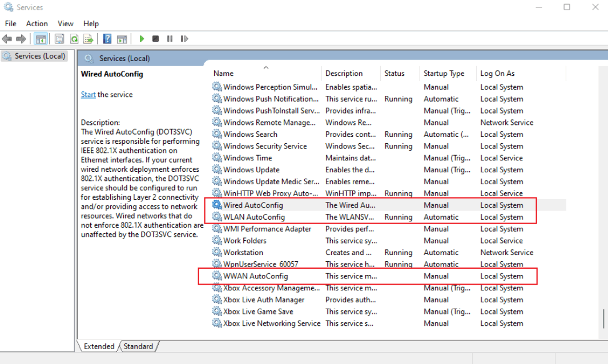Click gear icon next to Wired AutoConfig

(217, 205)
